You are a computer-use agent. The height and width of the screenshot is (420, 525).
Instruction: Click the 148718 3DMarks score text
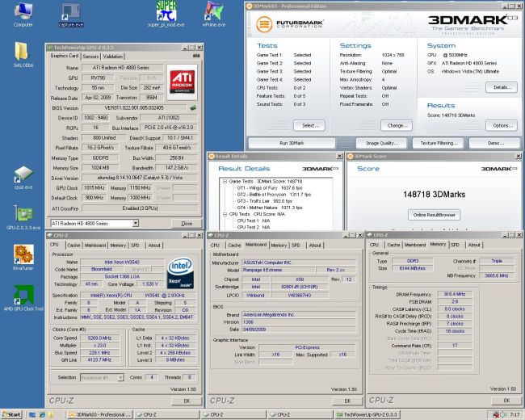[x=434, y=195]
